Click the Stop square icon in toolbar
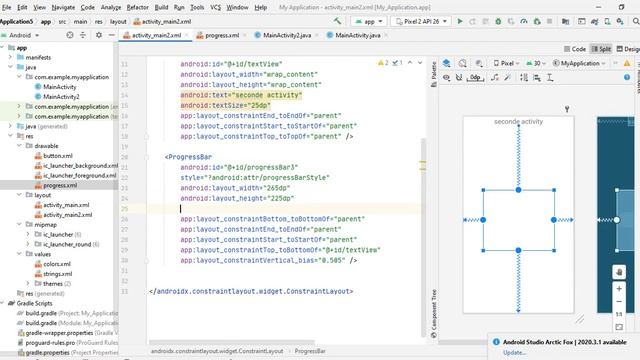This screenshot has height=360, width=640. click(549, 21)
